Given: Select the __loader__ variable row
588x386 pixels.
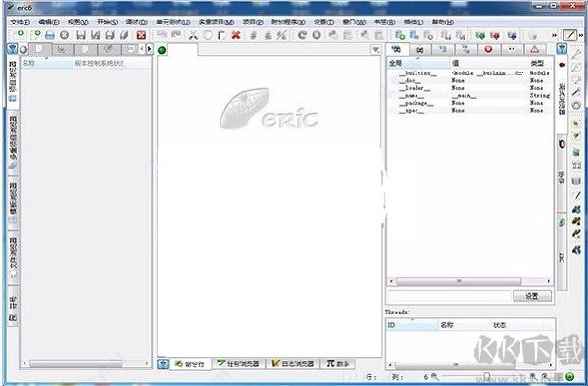Looking at the screenshot, I should point(469,88).
